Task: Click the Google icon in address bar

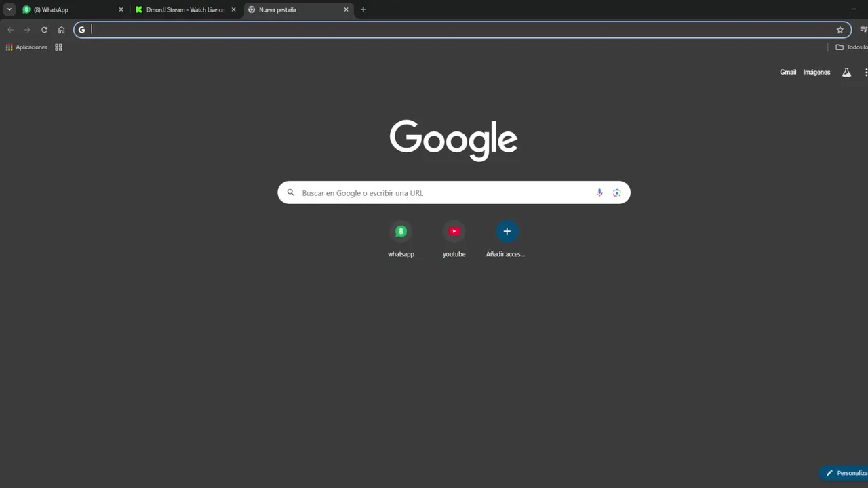Action: pos(82,30)
